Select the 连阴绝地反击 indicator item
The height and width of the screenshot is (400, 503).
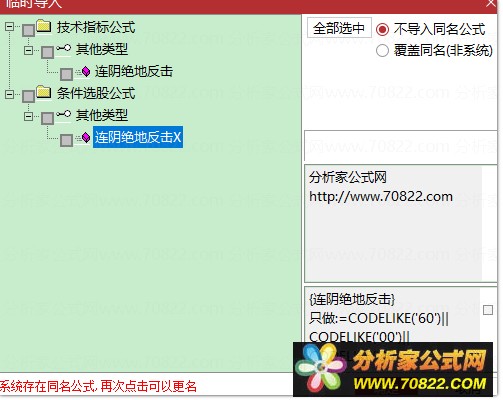(x=134, y=71)
